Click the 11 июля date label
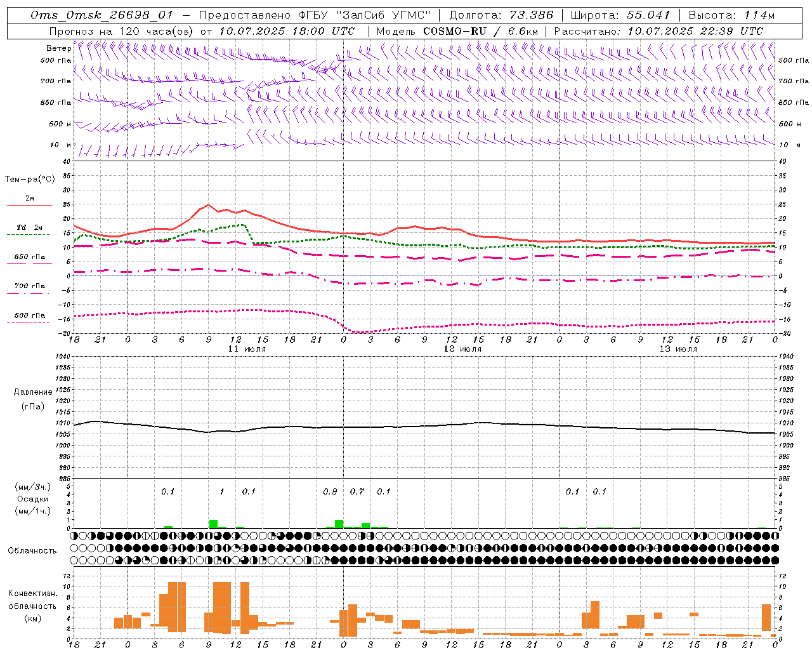 coord(247,349)
